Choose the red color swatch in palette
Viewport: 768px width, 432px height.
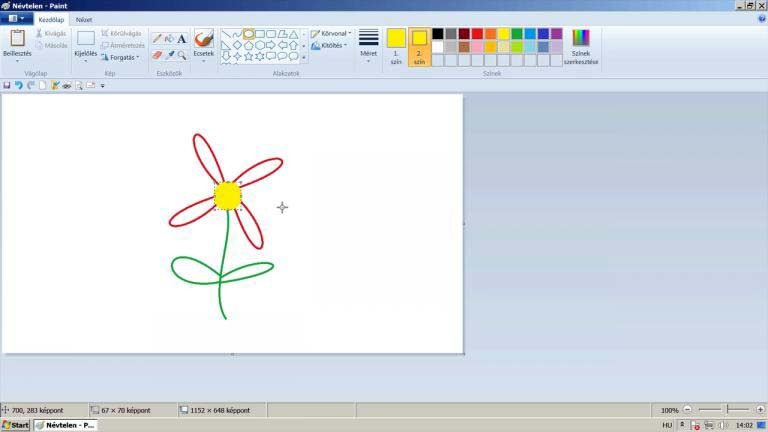[477, 33]
